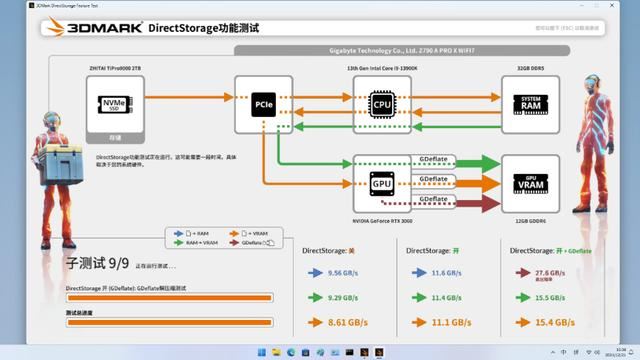Click the Gigabyte motherboard name banner
Image resolution: width=640 pixels, height=360 pixels.
[402, 51]
